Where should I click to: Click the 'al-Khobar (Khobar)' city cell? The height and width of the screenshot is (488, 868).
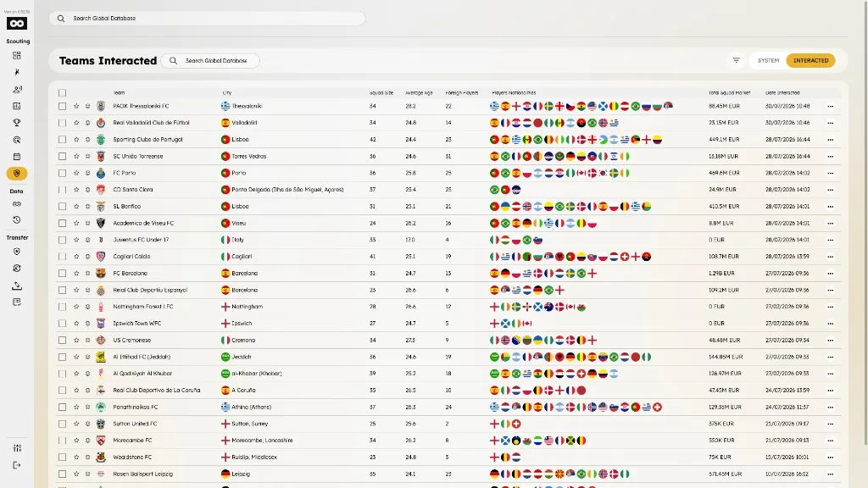(x=256, y=374)
